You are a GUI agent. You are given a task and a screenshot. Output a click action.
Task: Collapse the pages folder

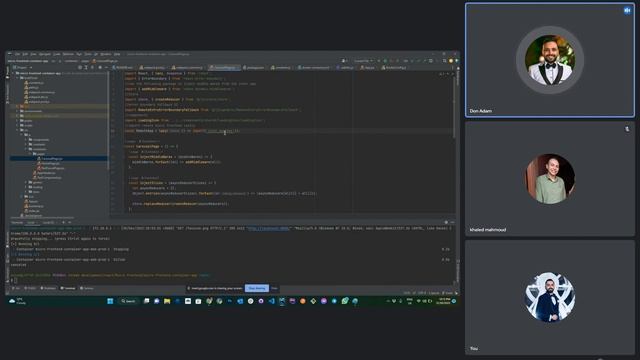point(30,154)
